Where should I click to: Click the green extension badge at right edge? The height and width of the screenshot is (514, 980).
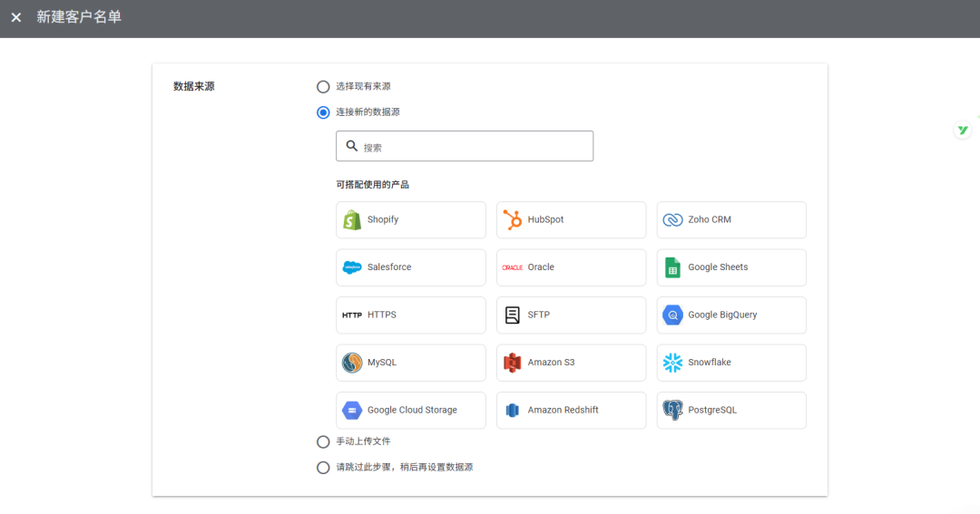pos(962,131)
